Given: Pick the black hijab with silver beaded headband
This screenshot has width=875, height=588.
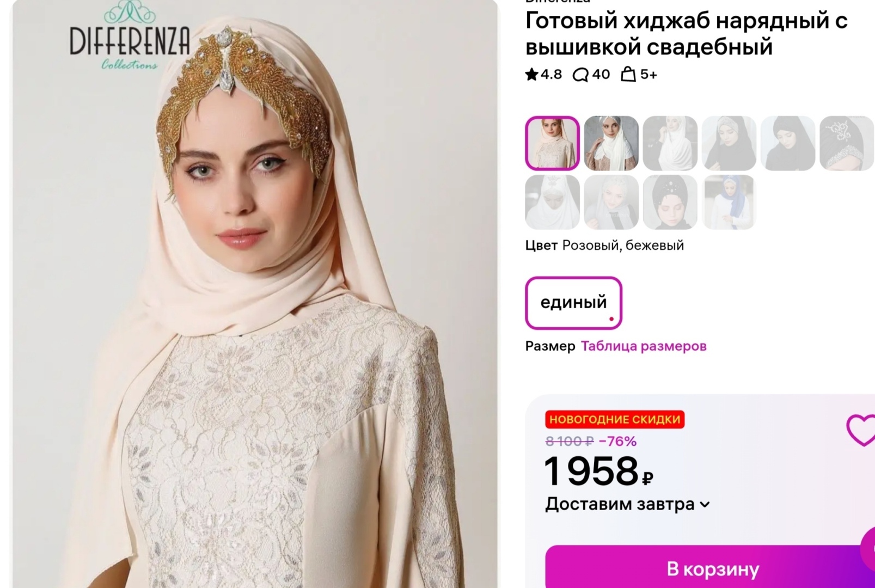Looking at the screenshot, I should (x=729, y=143).
